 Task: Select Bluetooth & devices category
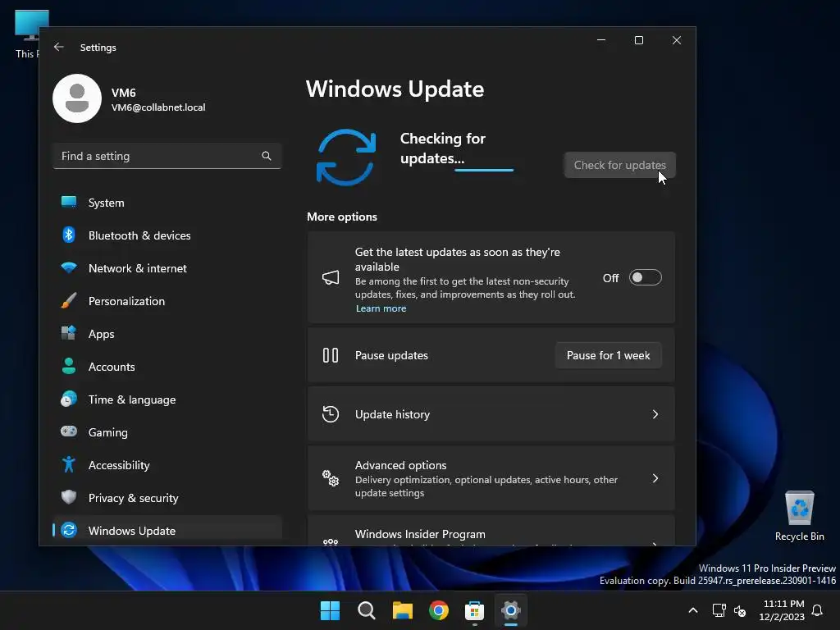(167, 235)
